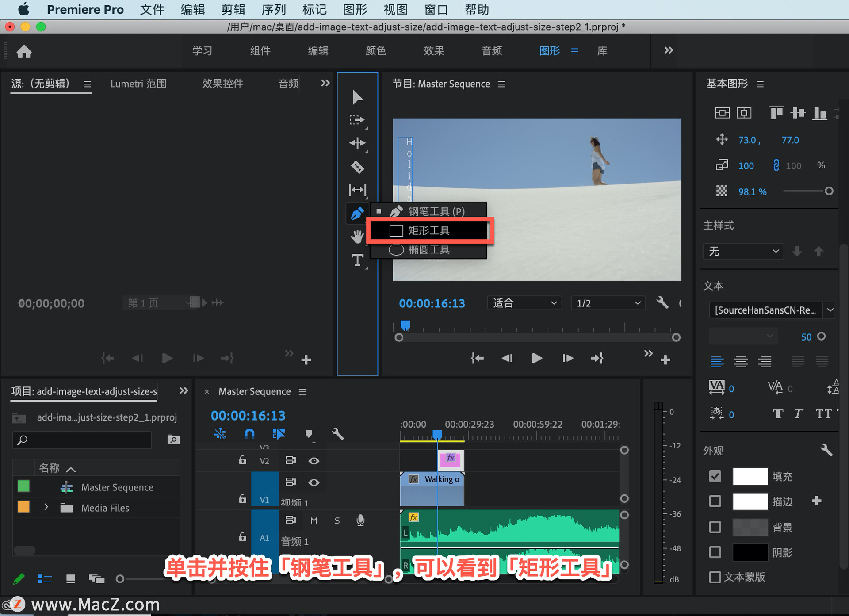Toggle linked selection in timeline
849x616 pixels.
(279, 434)
